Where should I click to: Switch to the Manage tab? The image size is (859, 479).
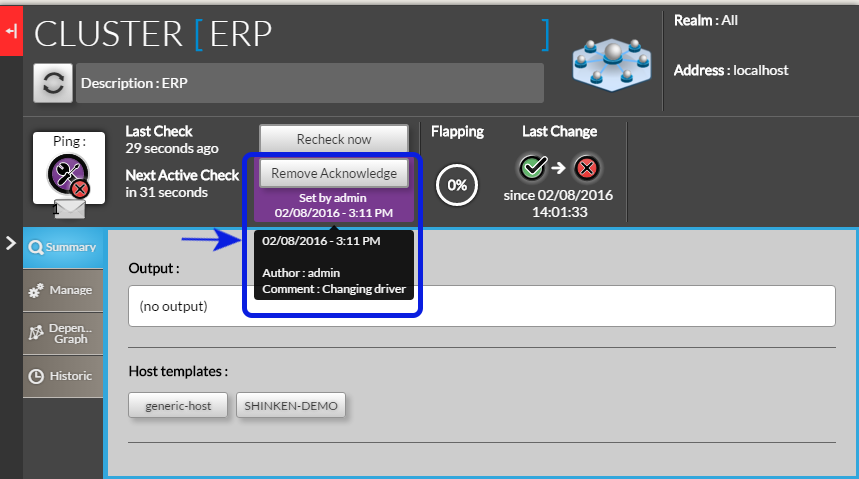coord(63,290)
